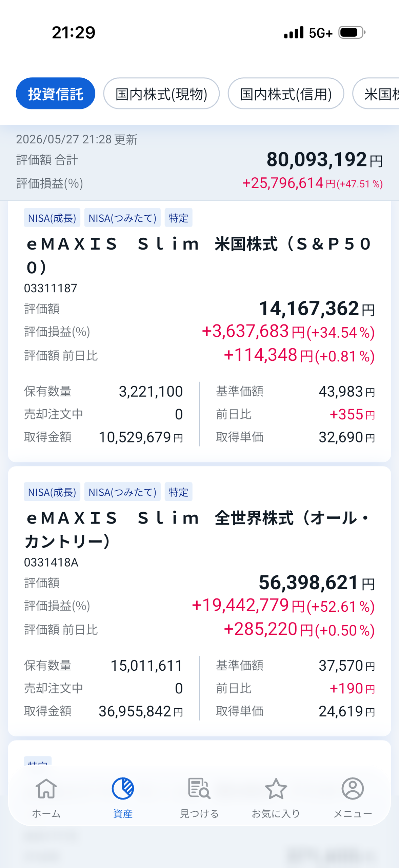Open eMAXIS Slim 全世界株式 オール・カントリー fund
This screenshot has height=868, width=399.
(x=199, y=529)
